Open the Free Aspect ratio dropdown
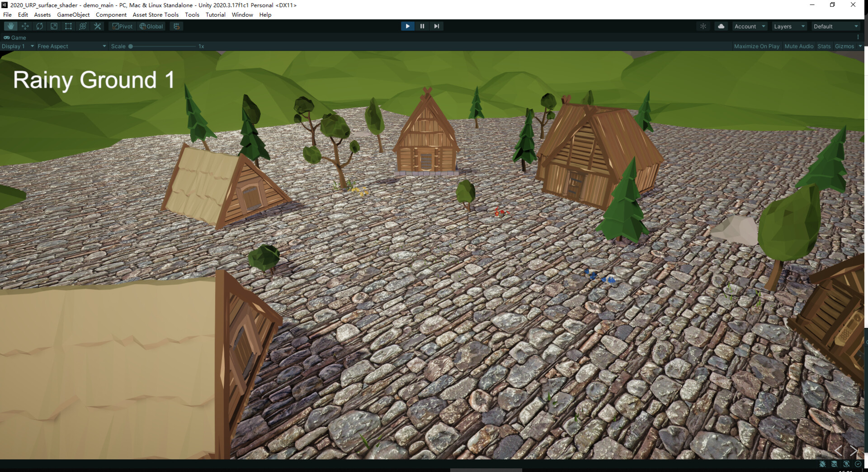 pos(70,46)
